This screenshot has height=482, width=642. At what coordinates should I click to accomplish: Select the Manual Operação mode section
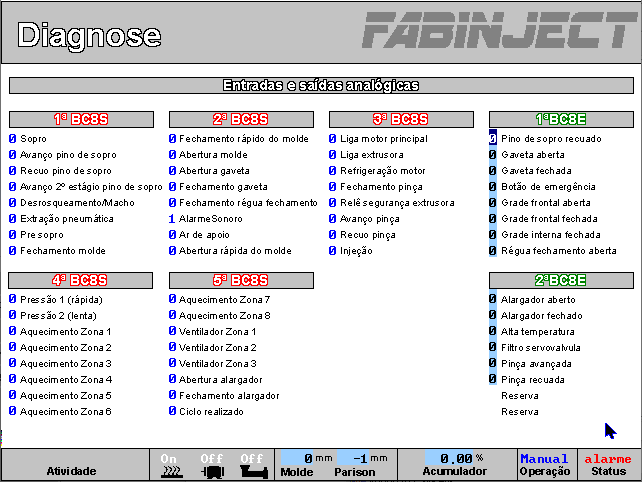[x=544, y=465]
